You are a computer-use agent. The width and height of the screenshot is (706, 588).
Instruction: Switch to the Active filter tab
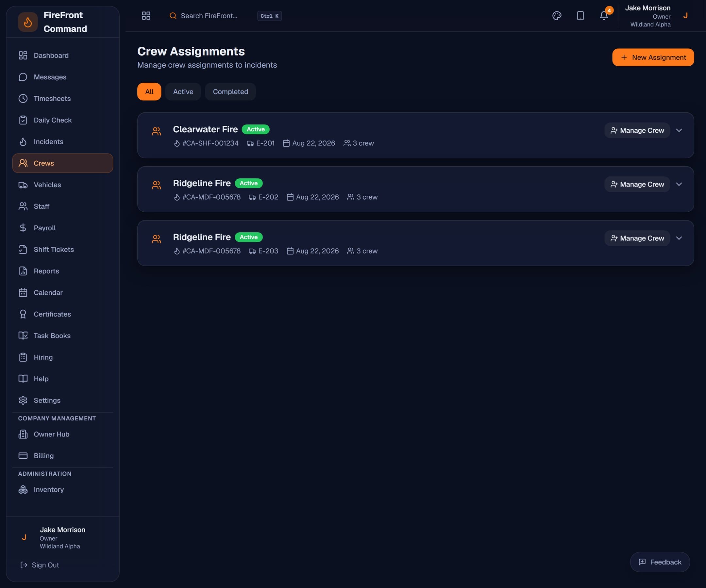coord(183,92)
